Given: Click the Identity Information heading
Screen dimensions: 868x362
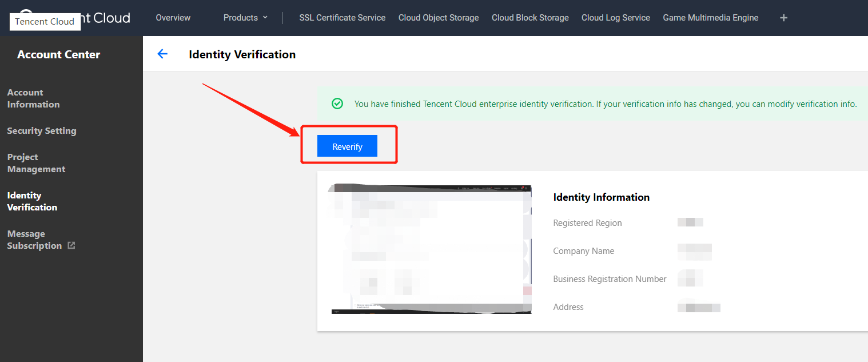Looking at the screenshot, I should 602,197.
